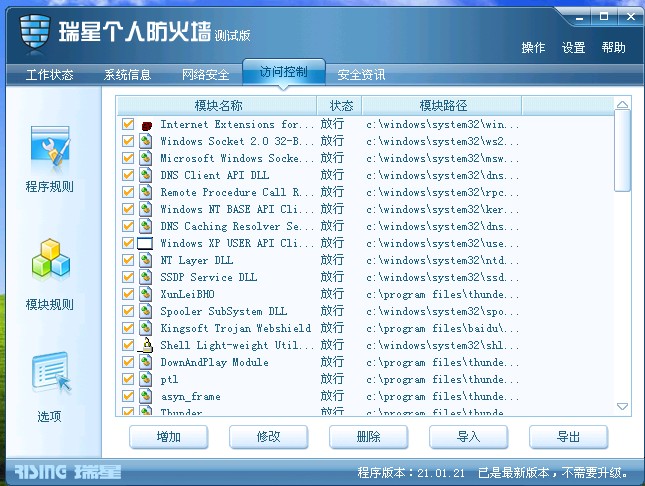Viewport: 645px width, 486px height.
Task: Click icon of DNS Client API DLL
Action: 145,175
